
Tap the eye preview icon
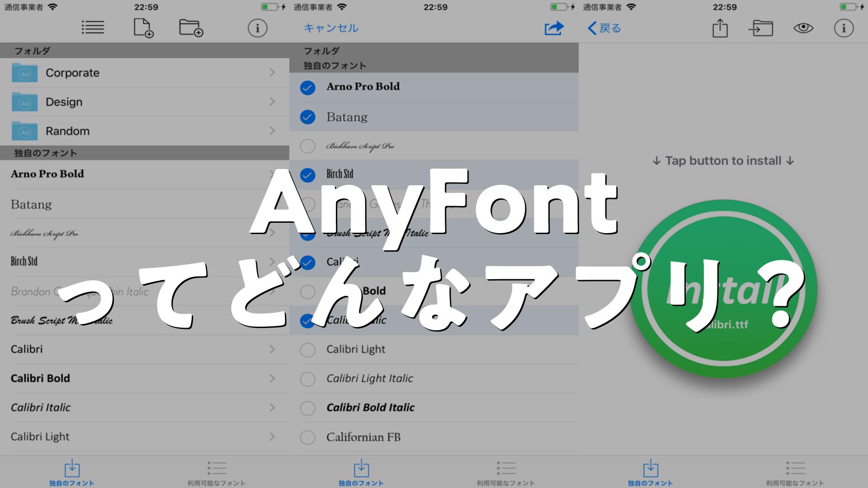coord(803,28)
